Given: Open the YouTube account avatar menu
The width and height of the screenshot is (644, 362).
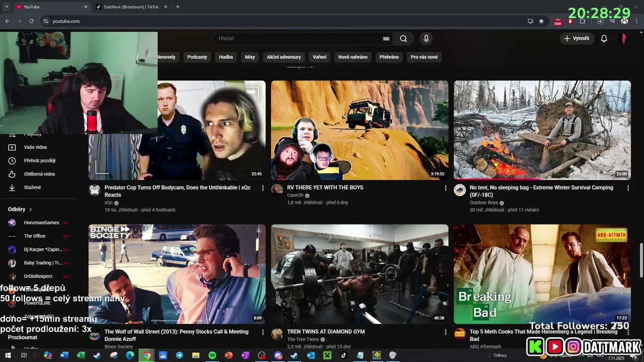Looking at the screenshot, I should tap(624, 38).
